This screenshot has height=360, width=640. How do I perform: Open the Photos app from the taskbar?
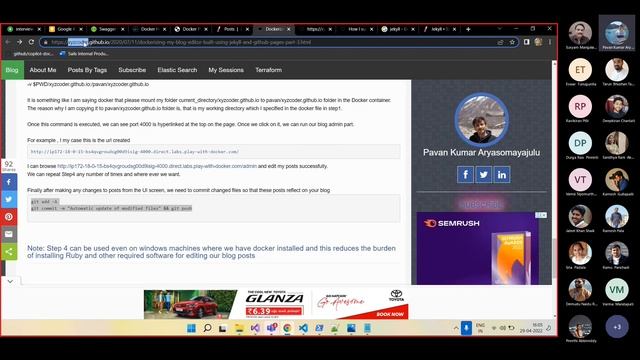click(x=351, y=328)
